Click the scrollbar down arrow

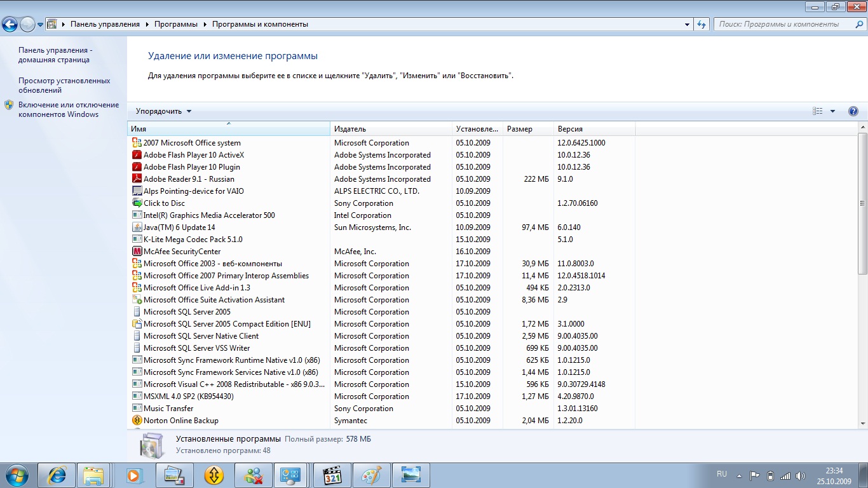(862, 423)
